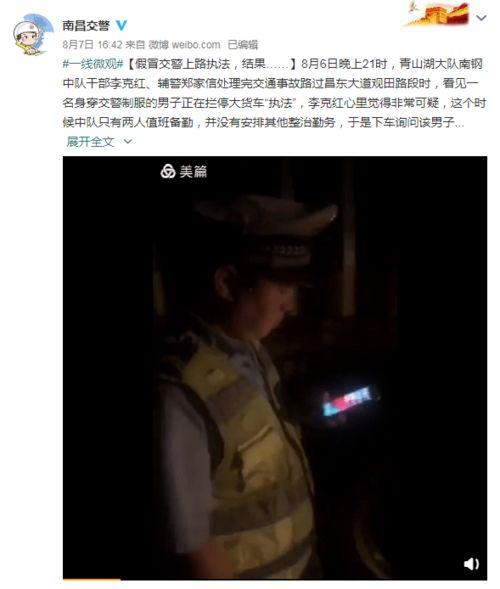Click the decorative Tiananmen banner badge
The image size is (500, 589).
pyautogui.click(x=438, y=14)
